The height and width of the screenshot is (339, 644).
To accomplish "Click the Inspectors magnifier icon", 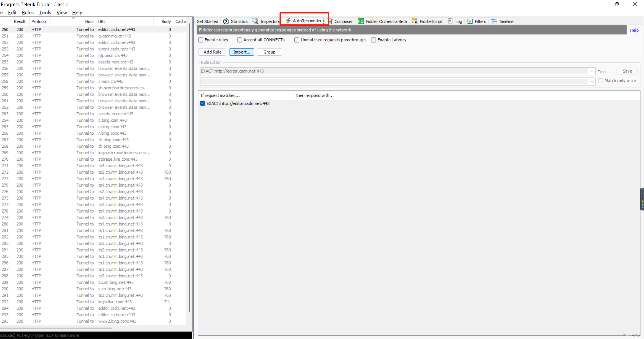I will (255, 21).
